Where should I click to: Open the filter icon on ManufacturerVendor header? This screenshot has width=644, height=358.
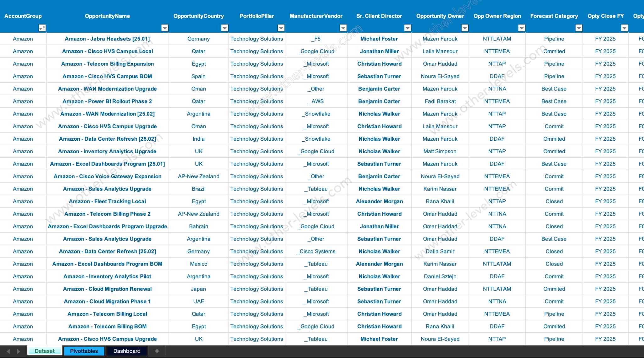343,28
